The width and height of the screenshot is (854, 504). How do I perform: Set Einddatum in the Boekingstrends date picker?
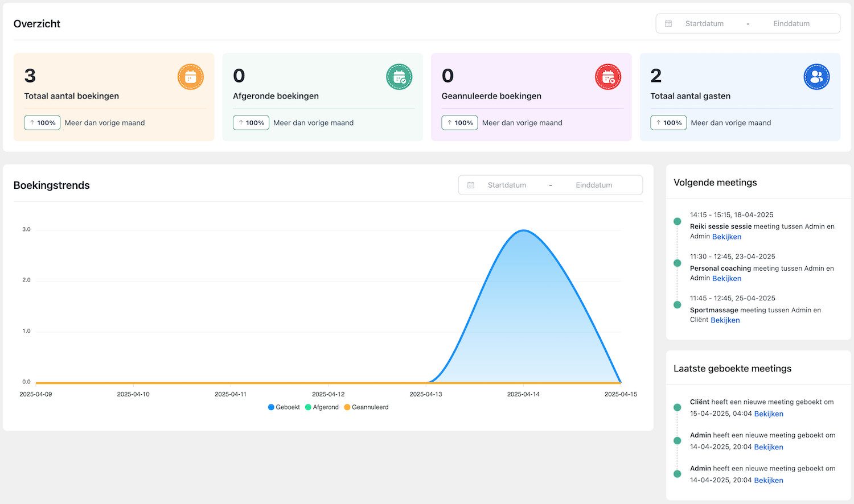pos(594,185)
